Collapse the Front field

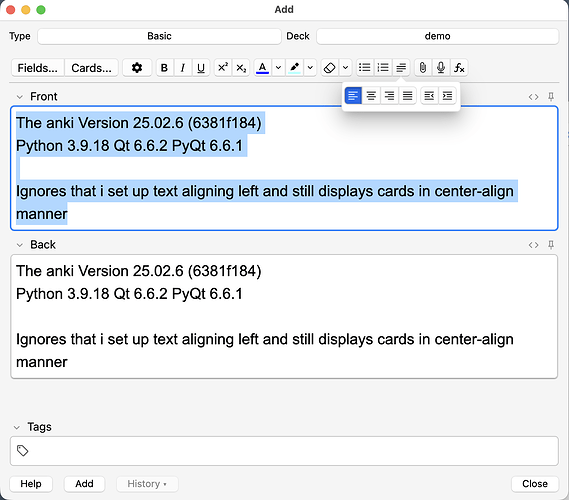[20, 97]
